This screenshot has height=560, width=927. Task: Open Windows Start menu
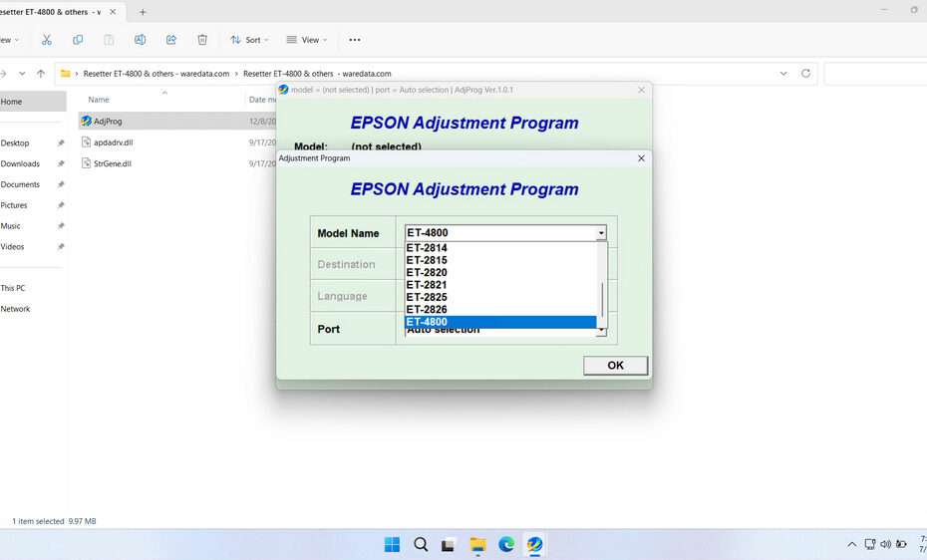[392, 544]
